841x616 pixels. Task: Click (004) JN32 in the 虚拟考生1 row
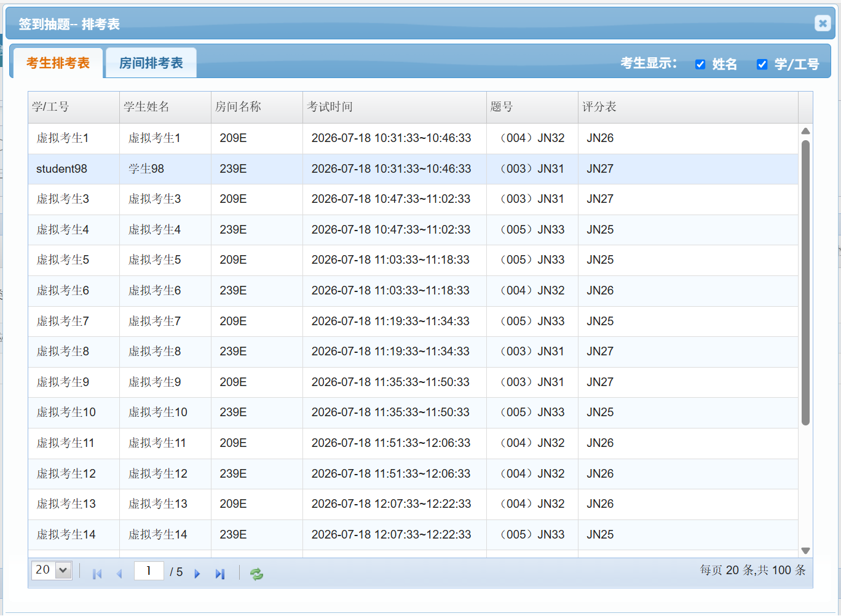(x=532, y=138)
